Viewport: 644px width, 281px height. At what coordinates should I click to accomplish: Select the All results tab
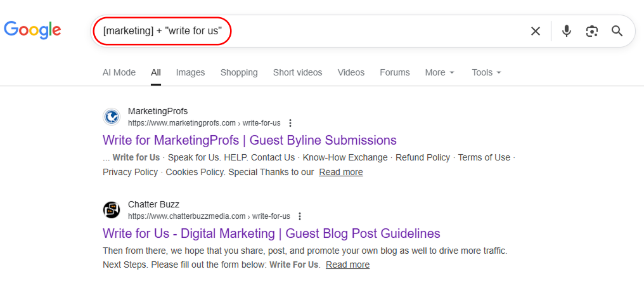(156, 73)
